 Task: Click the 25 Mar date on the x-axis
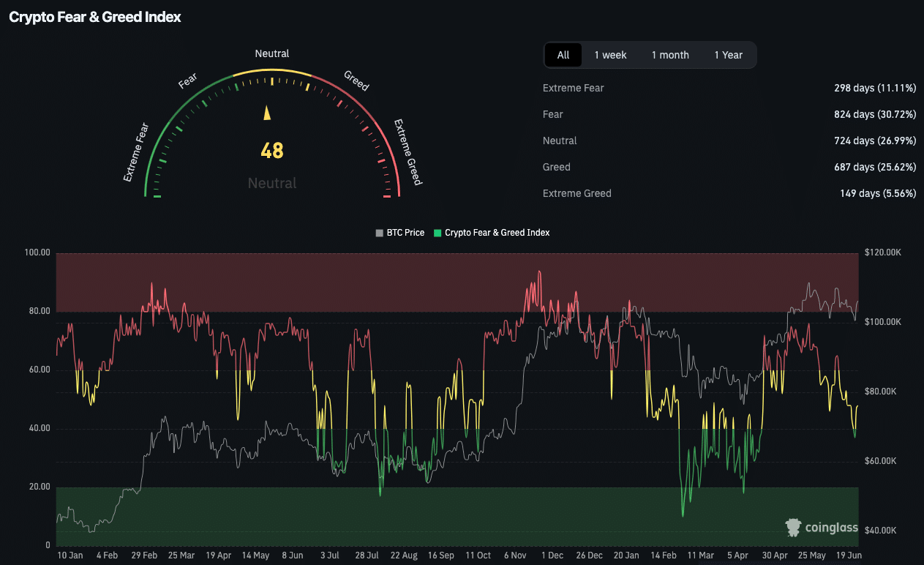(180, 555)
